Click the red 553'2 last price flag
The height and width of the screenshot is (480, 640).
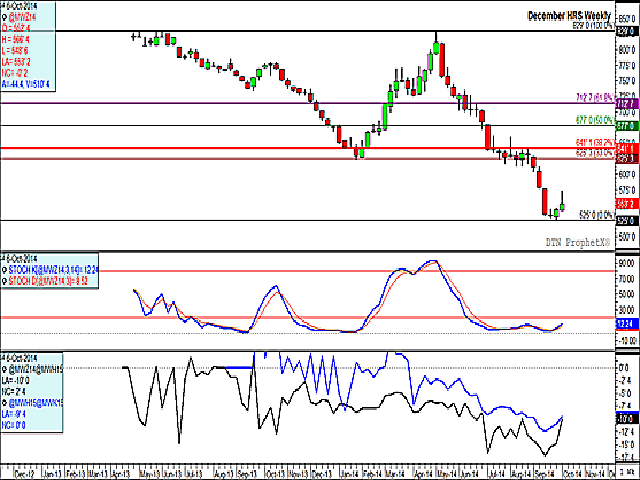click(x=627, y=203)
